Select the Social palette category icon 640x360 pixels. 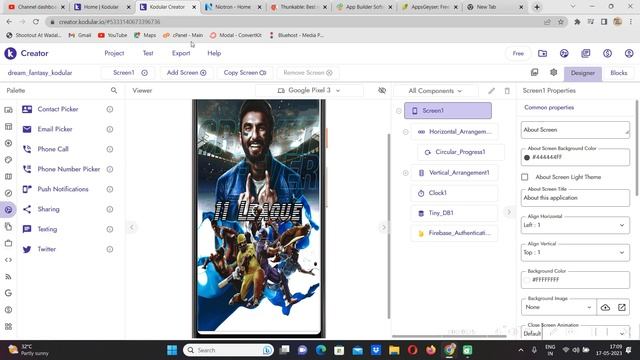click(x=8, y=210)
